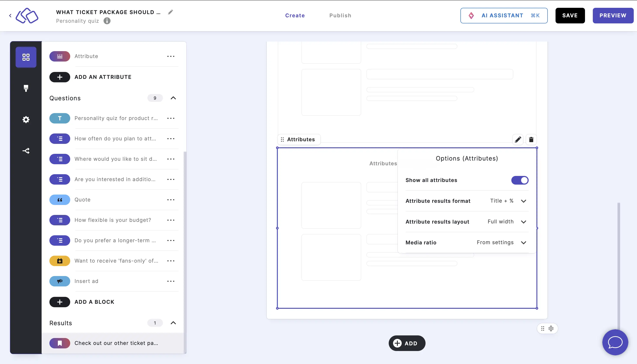637x364 pixels.
Task: Open the logic branching sidebar panel
Action: pyautogui.click(x=26, y=151)
